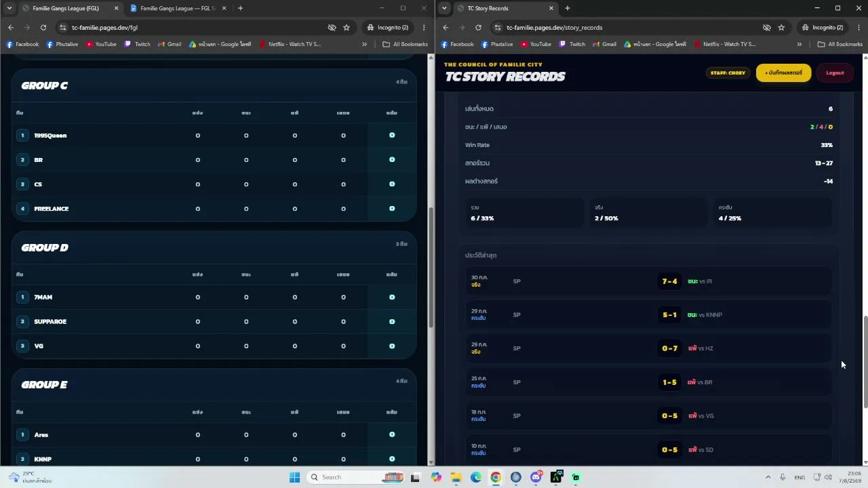Launch Copilot from the taskbar

[x=436, y=477]
